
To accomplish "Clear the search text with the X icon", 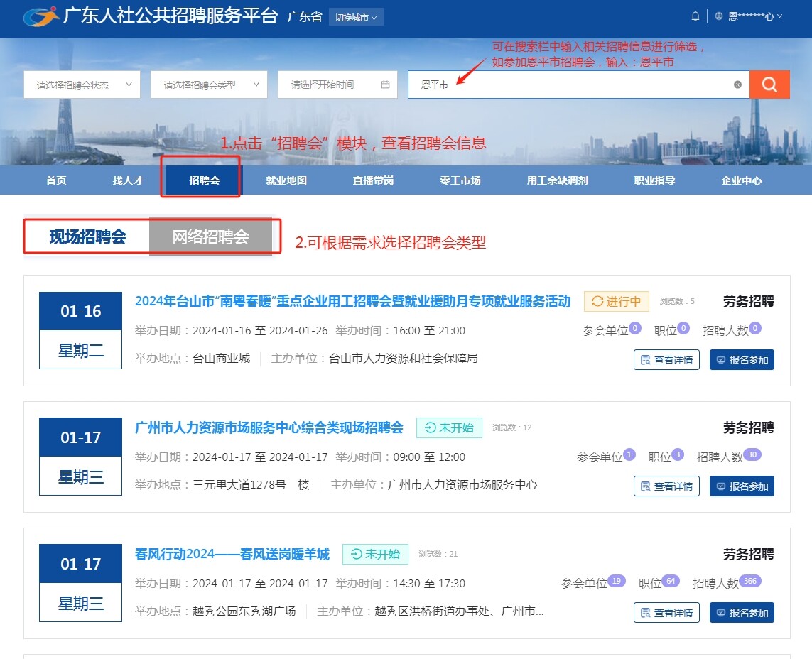I will 737,85.
